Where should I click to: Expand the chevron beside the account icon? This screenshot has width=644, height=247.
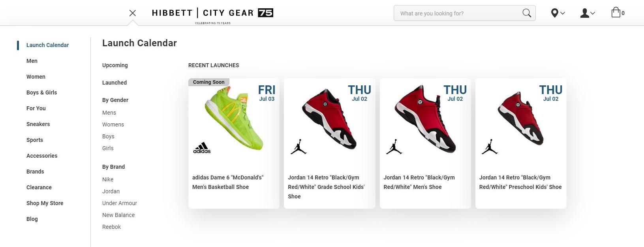[x=593, y=13]
